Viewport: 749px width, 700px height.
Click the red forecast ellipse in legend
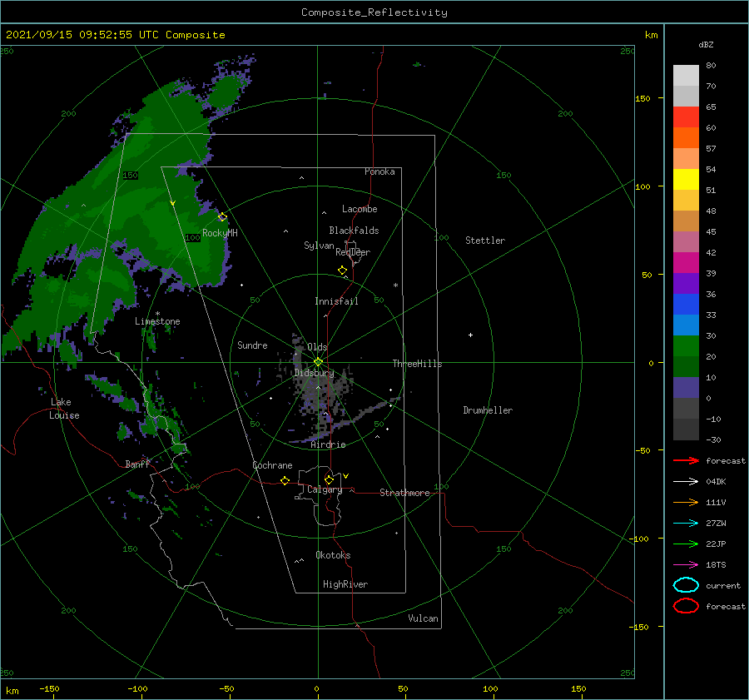686,606
